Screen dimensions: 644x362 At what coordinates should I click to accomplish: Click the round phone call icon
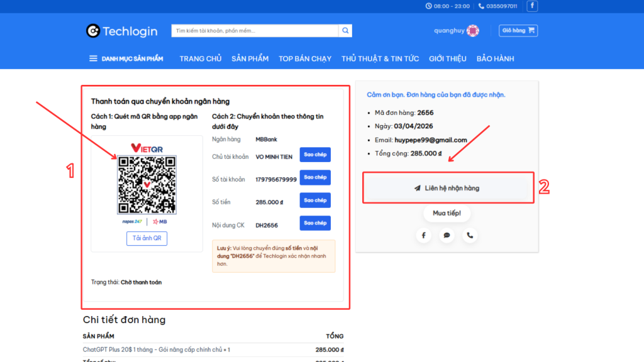coord(469,236)
